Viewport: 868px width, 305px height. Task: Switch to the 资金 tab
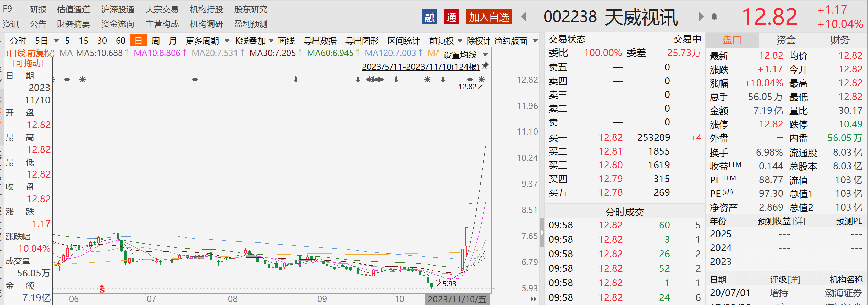[x=786, y=40]
